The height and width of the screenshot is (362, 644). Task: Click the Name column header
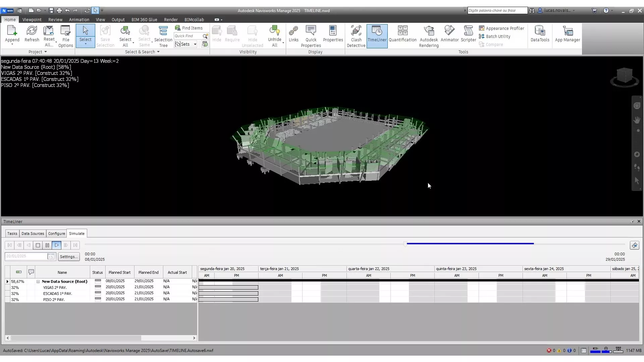pyautogui.click(x=62, y=272)
